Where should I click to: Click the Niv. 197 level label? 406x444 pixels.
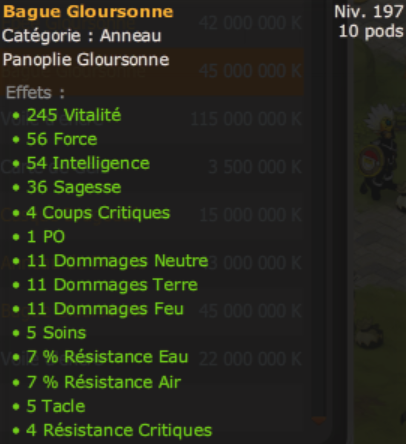[368, 12]
